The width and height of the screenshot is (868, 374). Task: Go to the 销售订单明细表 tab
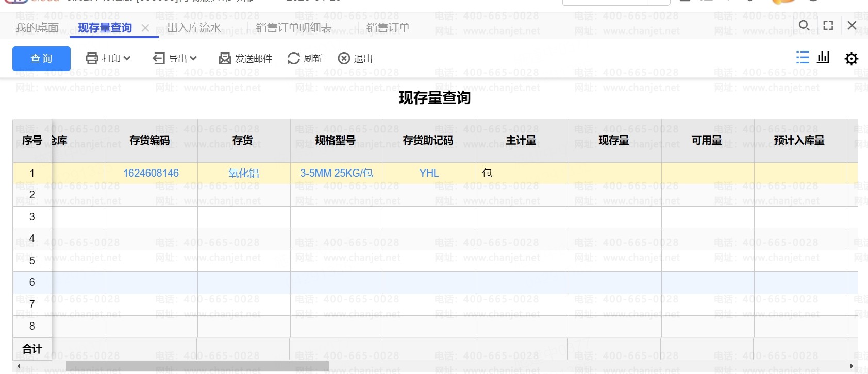(294, 28)
